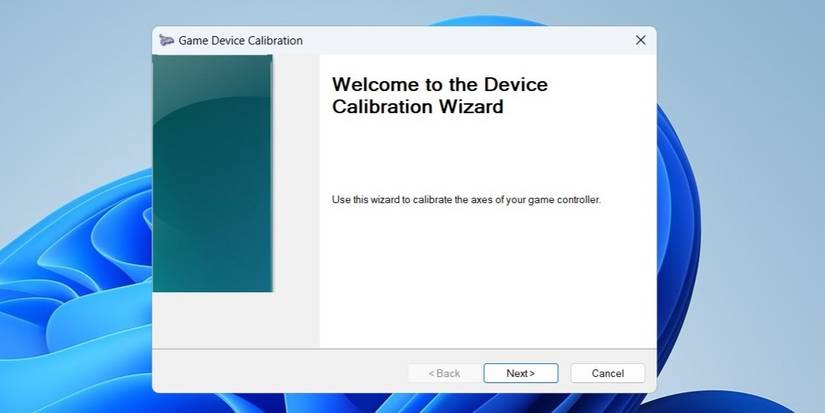Viewport: 825px width, 413px height.
Task: Close the Game Device Calibration dialog
Action: pyautogui.click(x=640, y=40)
